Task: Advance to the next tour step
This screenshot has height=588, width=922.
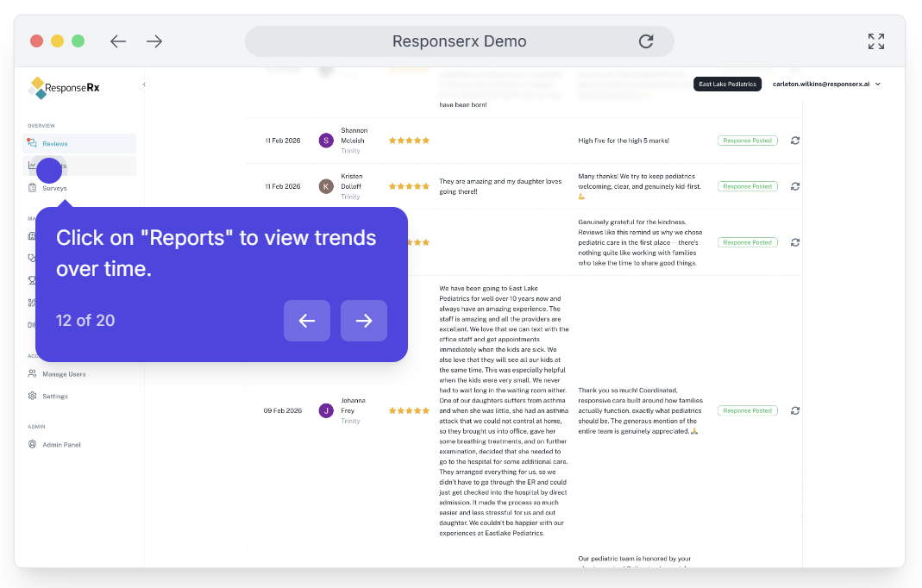Action: coord(364,321)
